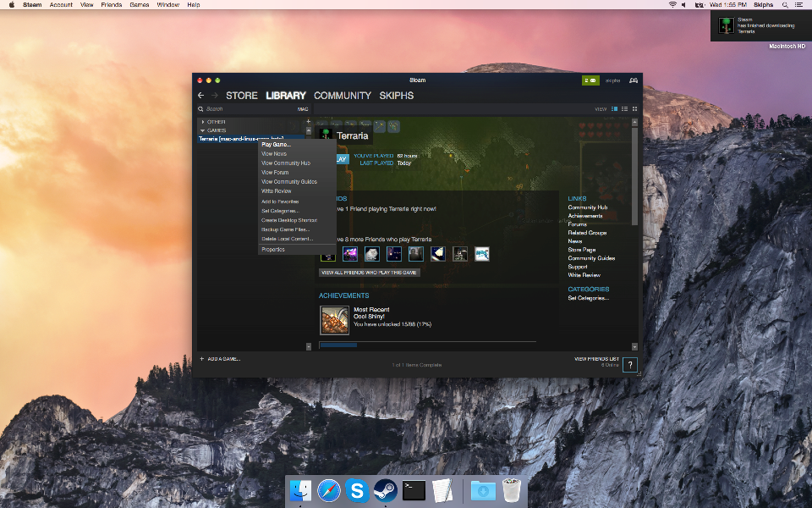Screen dimensions: 812x508
Task: Open the green inbox notifications indicator
Action: point(590,80)
